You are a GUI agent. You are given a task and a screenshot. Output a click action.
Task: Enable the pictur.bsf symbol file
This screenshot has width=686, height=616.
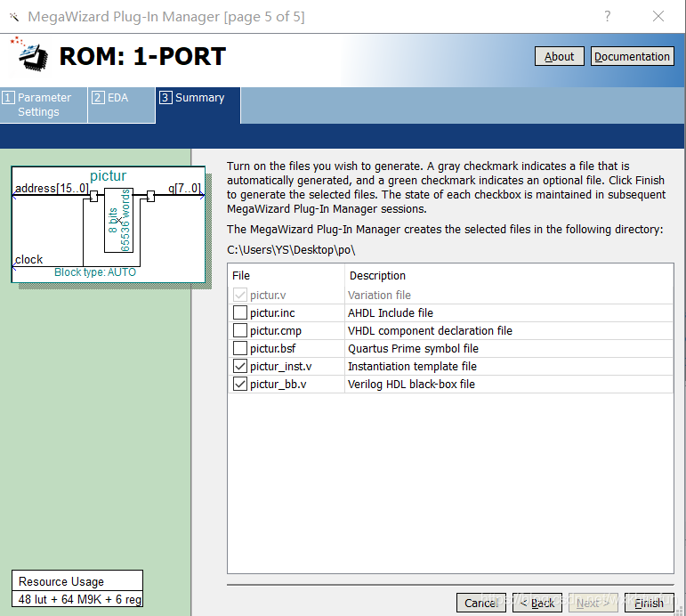point(239,348)
